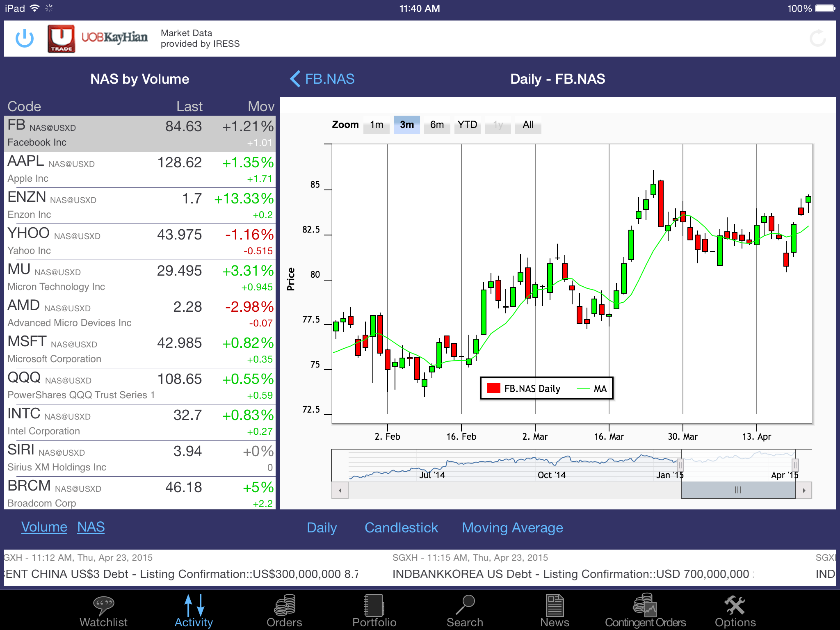Open the Volume sort selector
840x630 pixels.
(x=44, y=527)
